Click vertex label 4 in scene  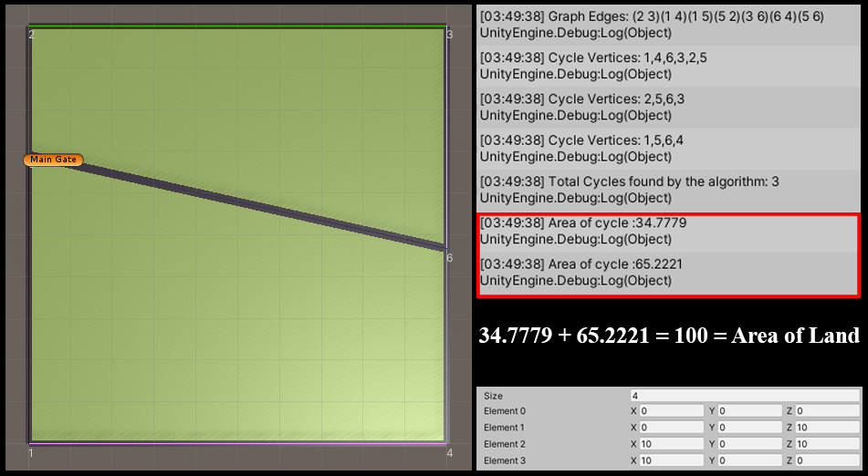point(449,453)
